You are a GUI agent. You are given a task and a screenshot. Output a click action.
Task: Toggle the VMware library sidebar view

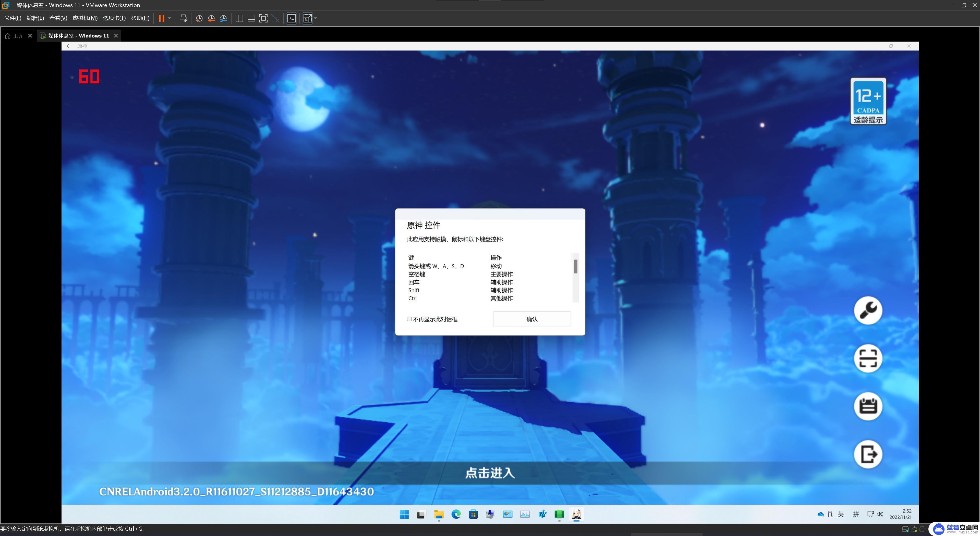239,18
